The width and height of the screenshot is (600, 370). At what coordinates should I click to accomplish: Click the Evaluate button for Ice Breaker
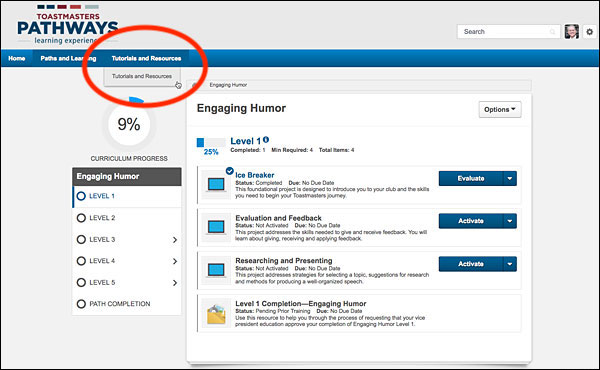click(471, 178)
